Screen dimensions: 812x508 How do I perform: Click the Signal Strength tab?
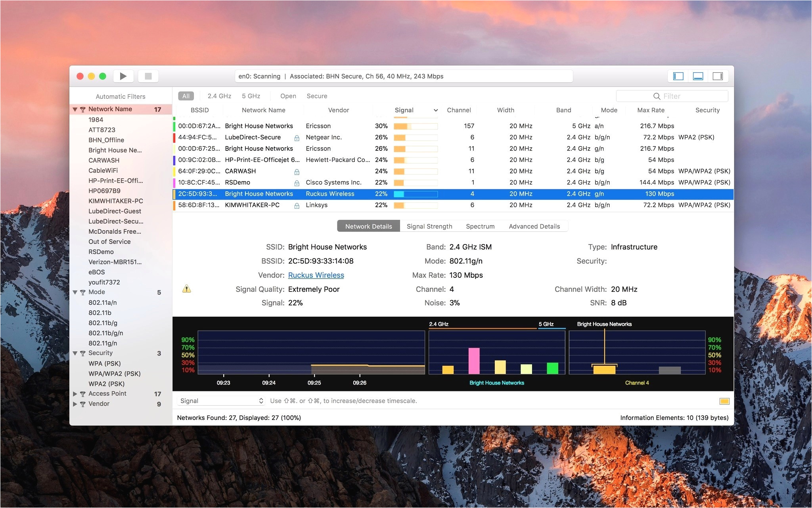[429, 226]
